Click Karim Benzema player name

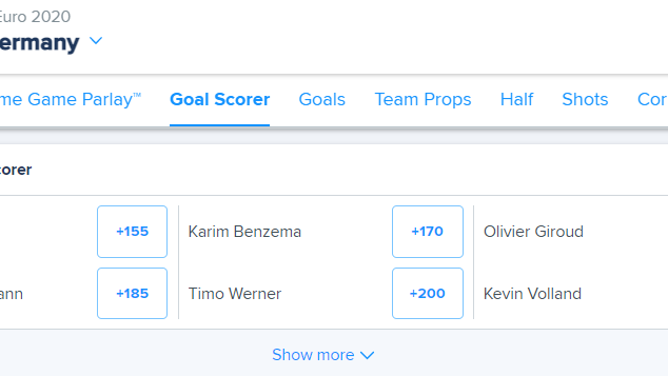(245, 232)
